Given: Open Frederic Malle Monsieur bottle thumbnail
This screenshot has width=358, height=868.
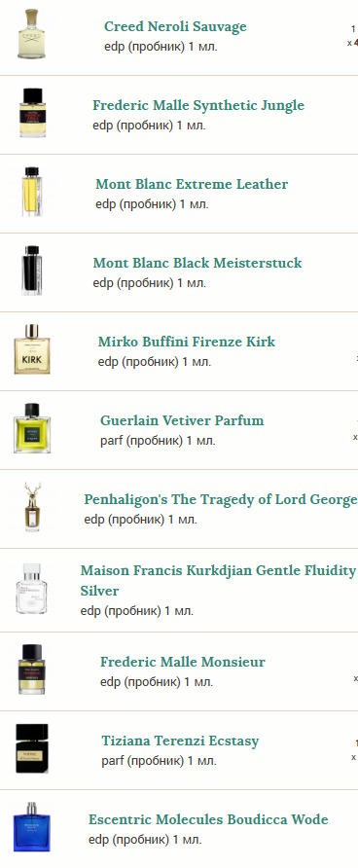Looking at the screenshot, I should coord(32,669).
